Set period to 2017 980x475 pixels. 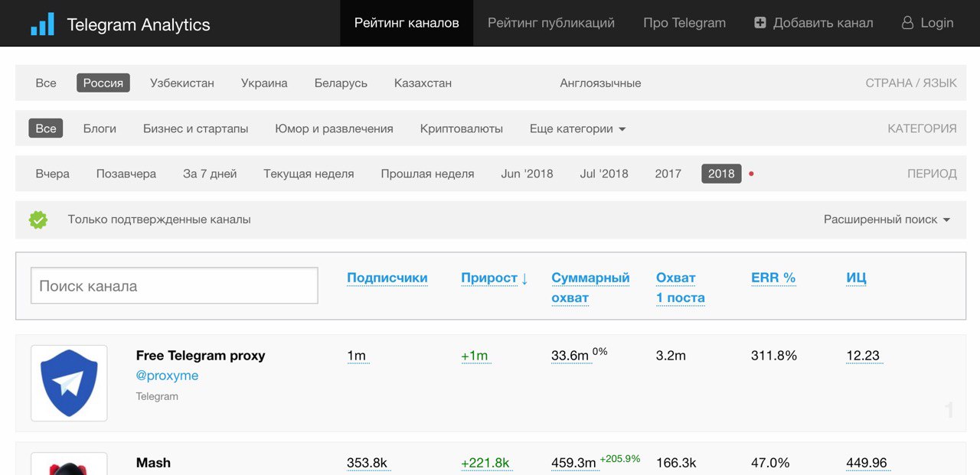[668, 174]
